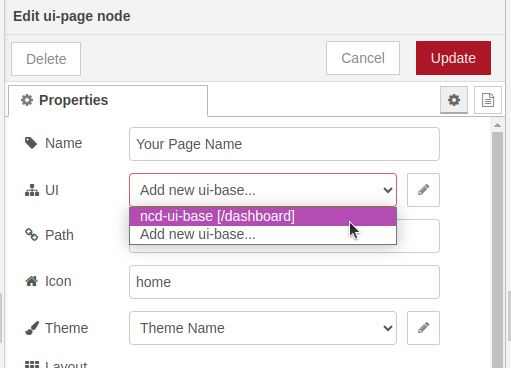Click the Icon label text
The image size is (511, 368).
tap(58, 281)
